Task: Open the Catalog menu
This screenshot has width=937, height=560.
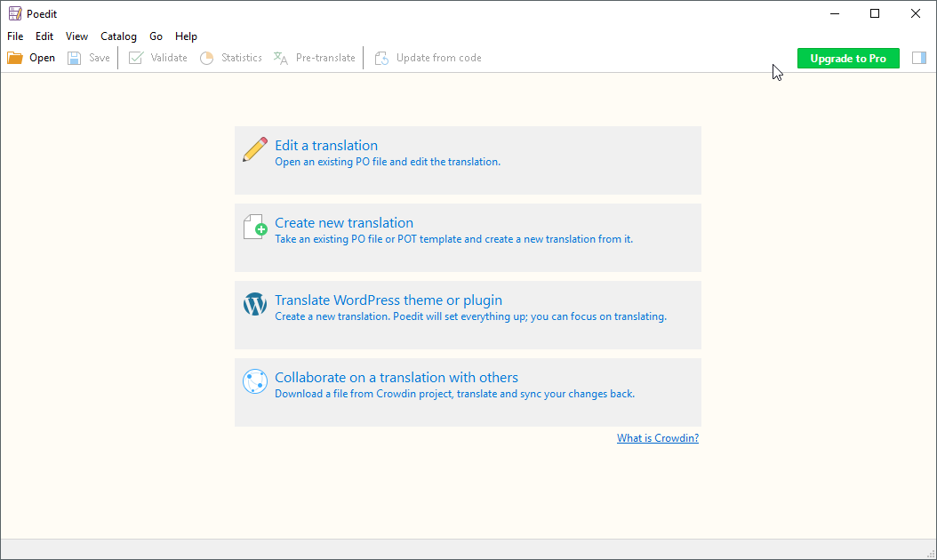Action: click(118, 36)
